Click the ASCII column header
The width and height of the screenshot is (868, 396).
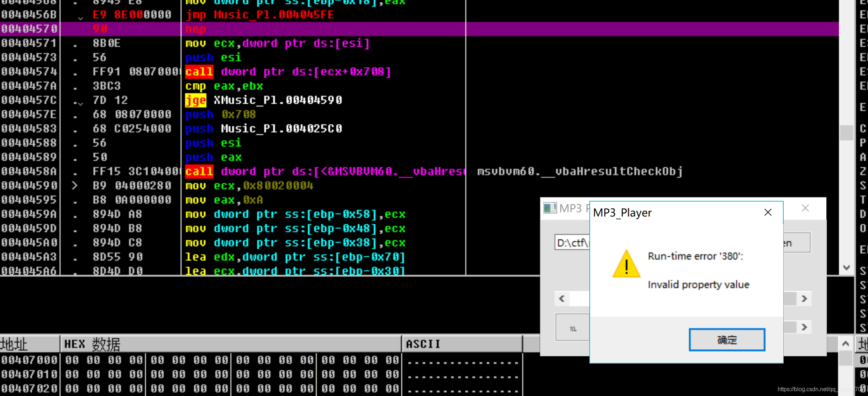(462, 344)
